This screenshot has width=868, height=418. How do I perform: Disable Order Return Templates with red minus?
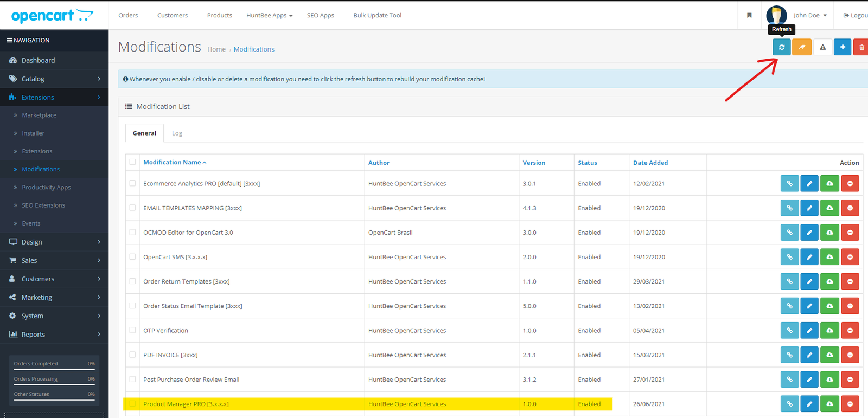point(850,281)
